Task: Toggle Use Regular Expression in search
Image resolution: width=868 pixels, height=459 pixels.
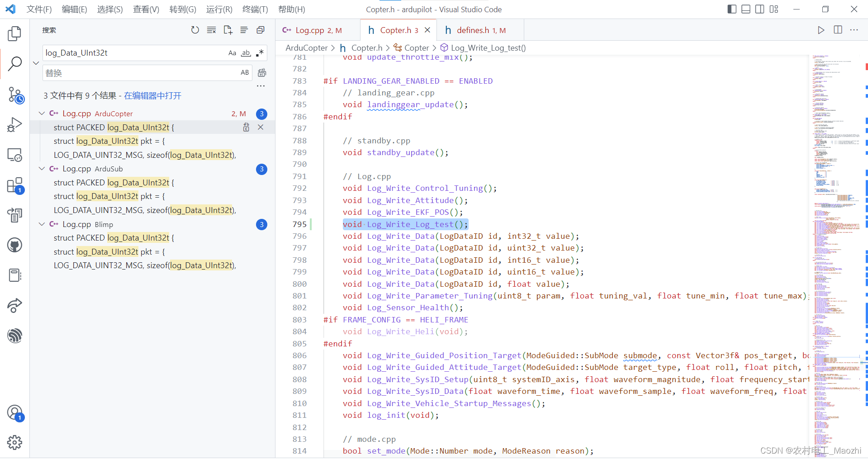Action: (x=260, y=53)
